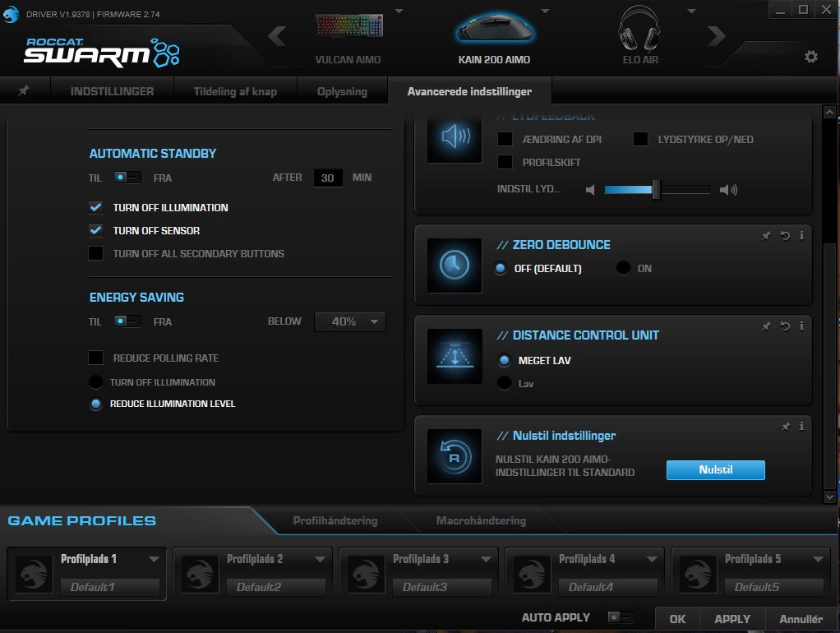840x633 pixels.
Task: Click the pin tab icon
Action: click(x=24, y=90)
